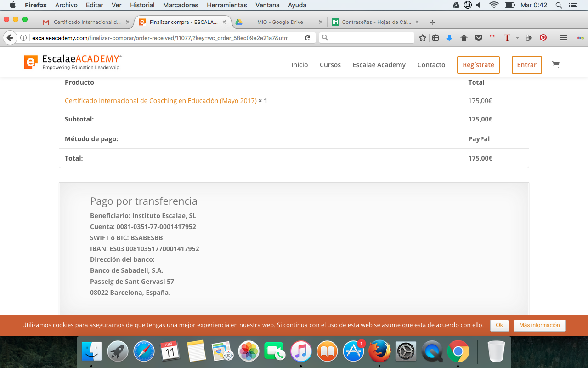Click the Firefox search box
The height and width of the screenshot is (368, 588).
[366, 38]
